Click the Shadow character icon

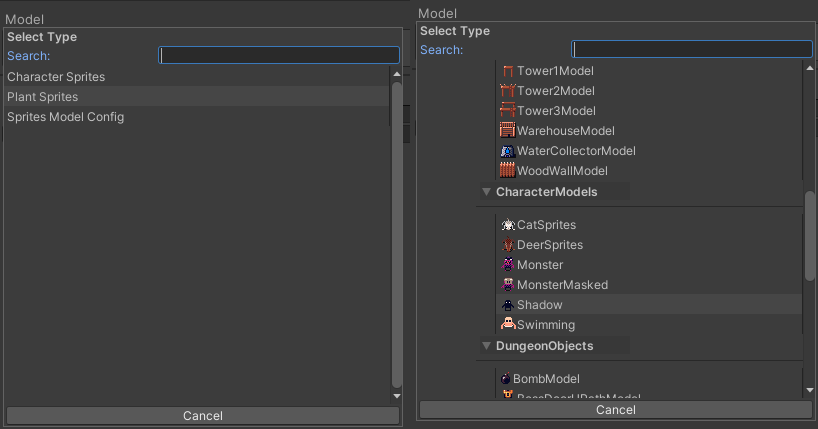508,305
